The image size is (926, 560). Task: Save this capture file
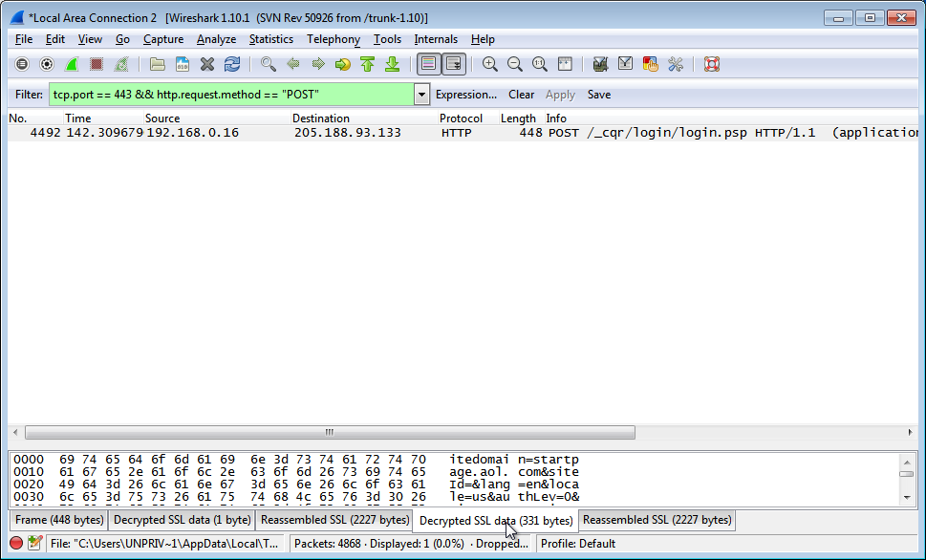(x=182, y=64)
